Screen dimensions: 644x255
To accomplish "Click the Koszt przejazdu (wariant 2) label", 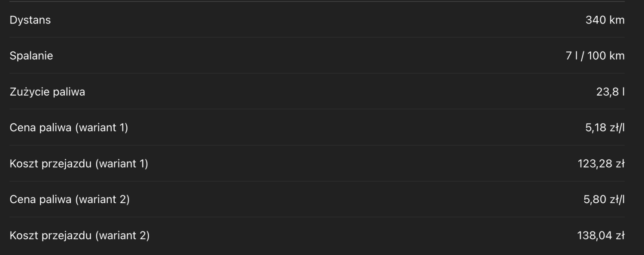I will 79,235.
